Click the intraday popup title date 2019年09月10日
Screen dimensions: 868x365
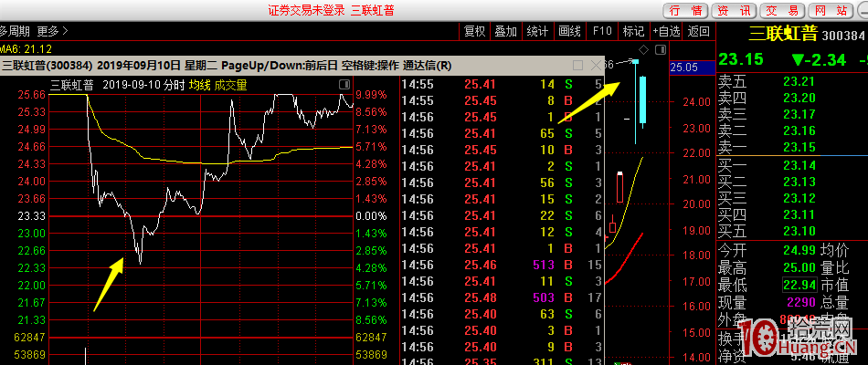[x=138, y=66]
